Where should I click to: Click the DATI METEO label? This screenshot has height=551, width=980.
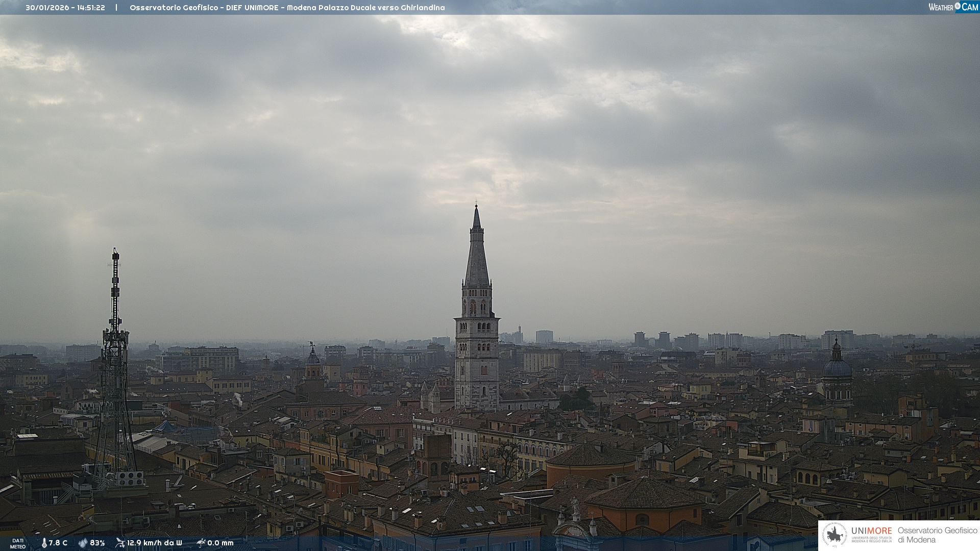(x=18, y=543)
